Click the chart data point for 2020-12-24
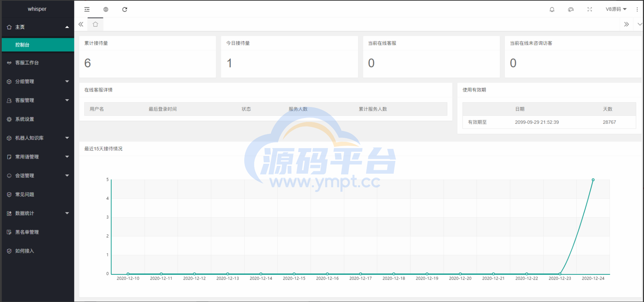Image resolution: width=644 pixels, height=302 pixels. (x=593, y=180)
